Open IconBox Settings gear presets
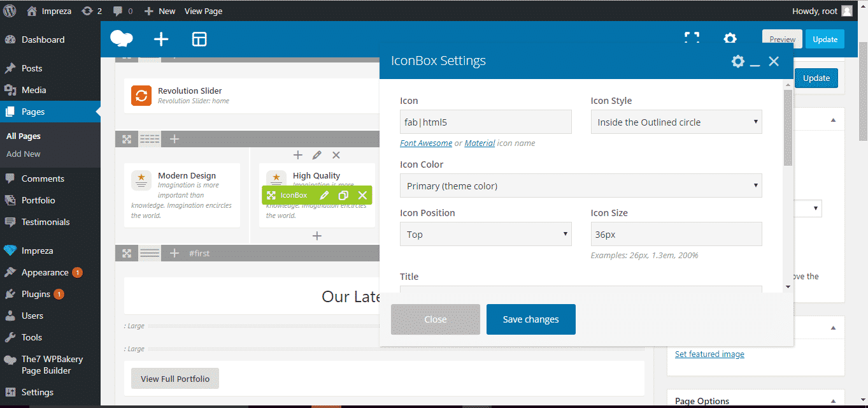Image resolution: width=868 pixels, height=408 pixels. click(x=738, y=61)
